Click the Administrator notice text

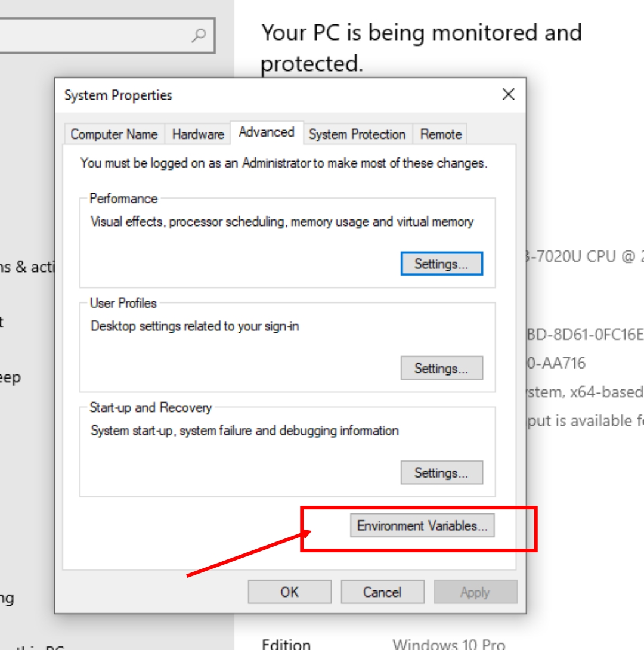tap(284, 163)
